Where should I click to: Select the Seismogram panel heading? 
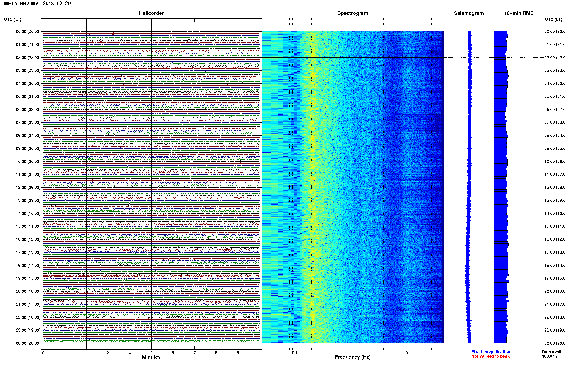(x=469, y=13)
